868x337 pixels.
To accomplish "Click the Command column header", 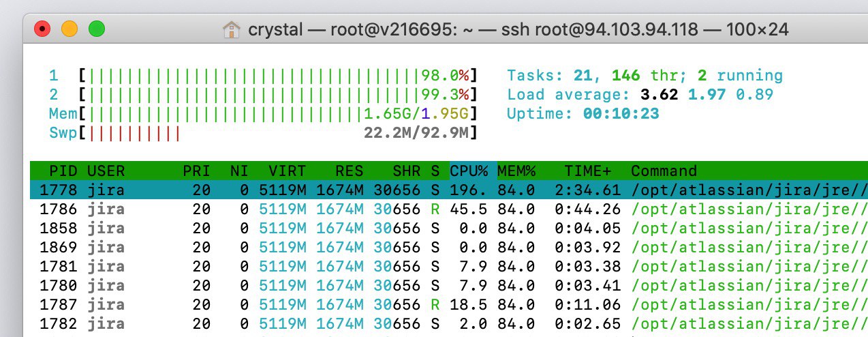I will 664,171.
